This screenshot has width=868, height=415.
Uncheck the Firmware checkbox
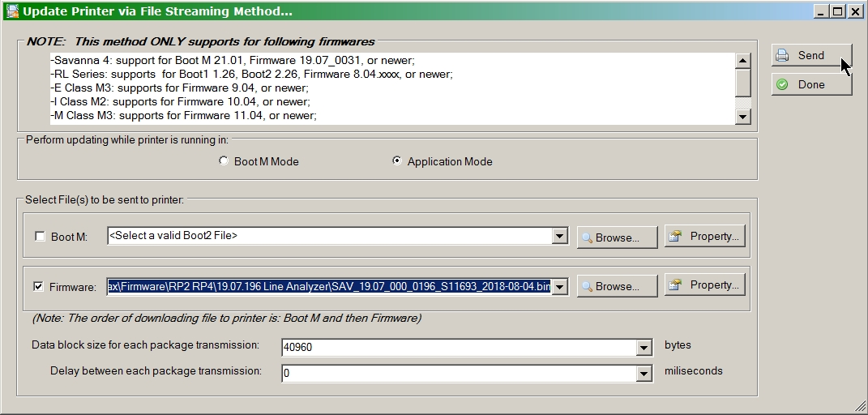pos(38,287)
